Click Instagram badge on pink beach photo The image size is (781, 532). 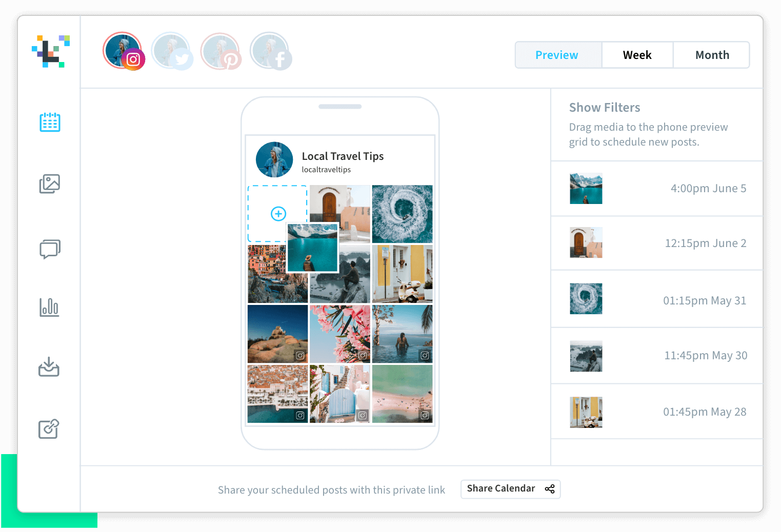(425, 415)
